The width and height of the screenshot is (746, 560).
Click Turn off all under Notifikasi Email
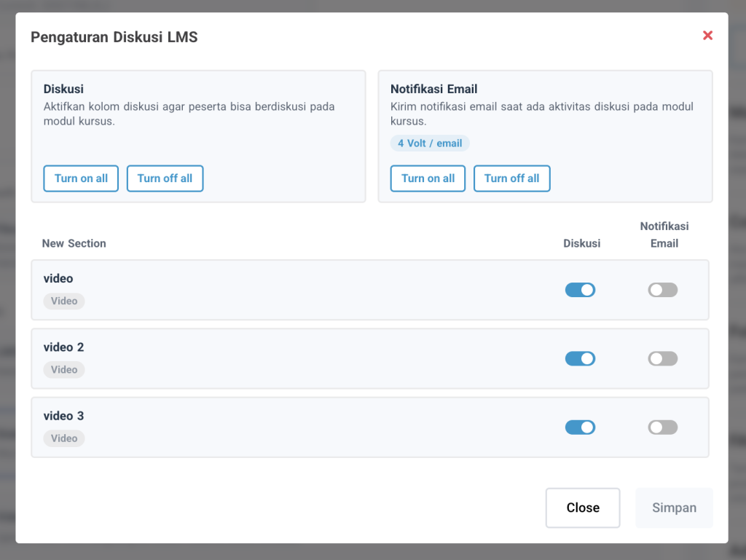[512, 178]
